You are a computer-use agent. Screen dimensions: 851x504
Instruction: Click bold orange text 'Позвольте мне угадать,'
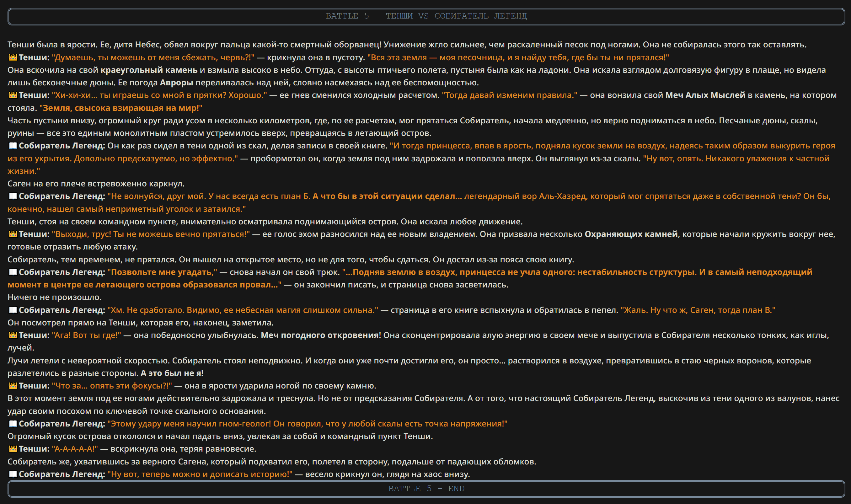162,272
